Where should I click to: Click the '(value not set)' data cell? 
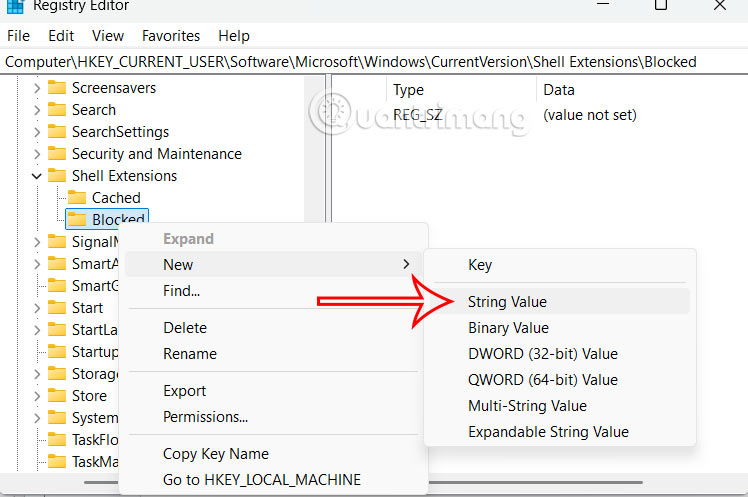[590, 114]
